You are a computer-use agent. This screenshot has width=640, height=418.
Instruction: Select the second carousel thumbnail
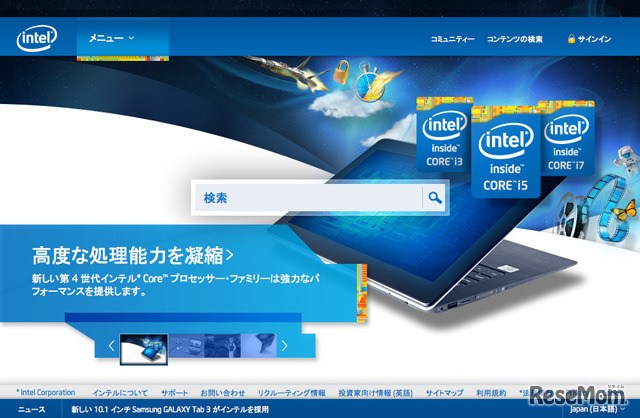point(187,346)
